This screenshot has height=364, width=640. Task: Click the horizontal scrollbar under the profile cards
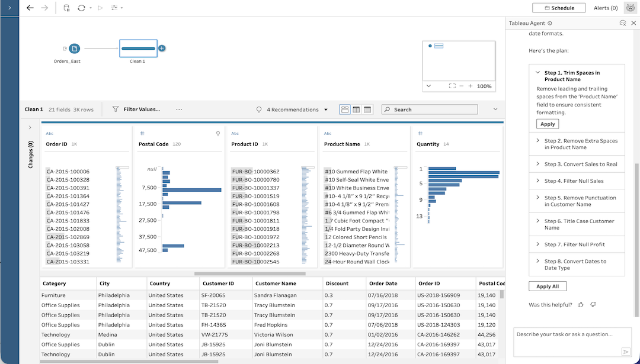pos(250,274)
